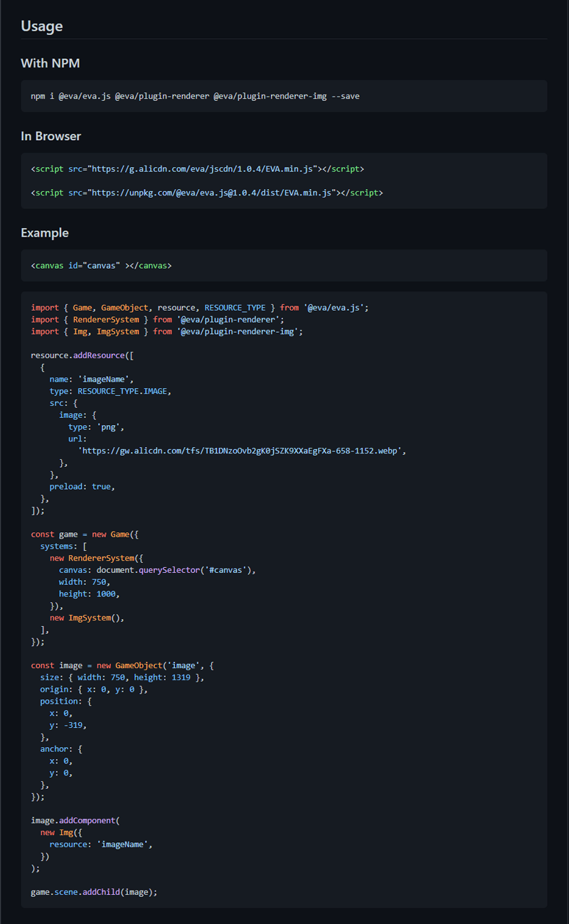Click the new ImgSystem() line
The height and width of the screenshot is (924, 569).
pos(87,618)
